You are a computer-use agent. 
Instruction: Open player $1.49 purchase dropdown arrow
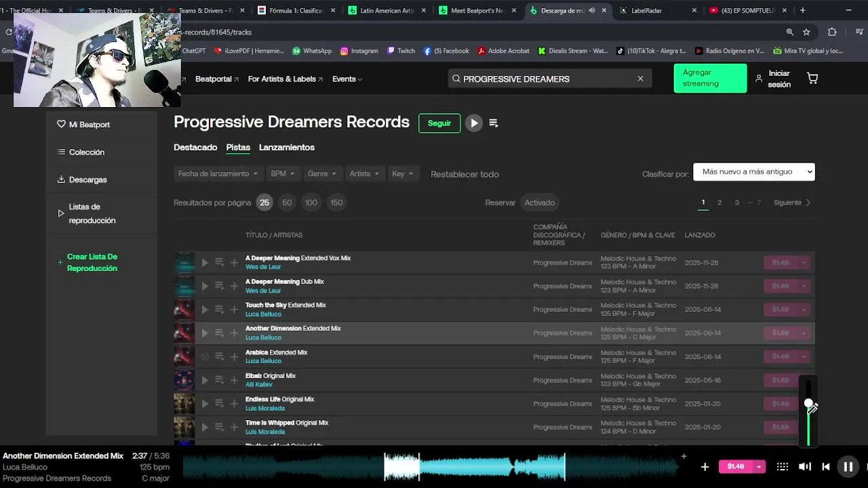click(x=759, y=466)
